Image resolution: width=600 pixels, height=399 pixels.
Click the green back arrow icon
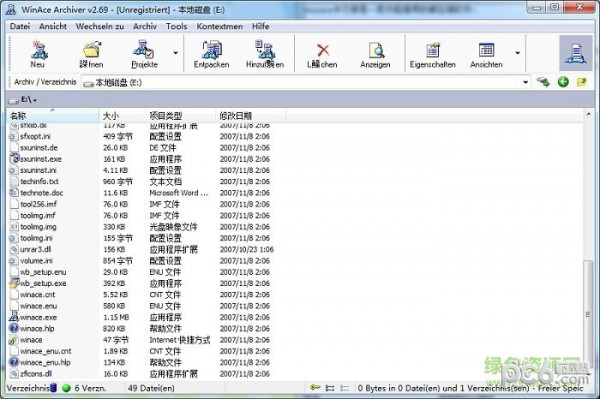pyautogui.click(x=563, y=82)
